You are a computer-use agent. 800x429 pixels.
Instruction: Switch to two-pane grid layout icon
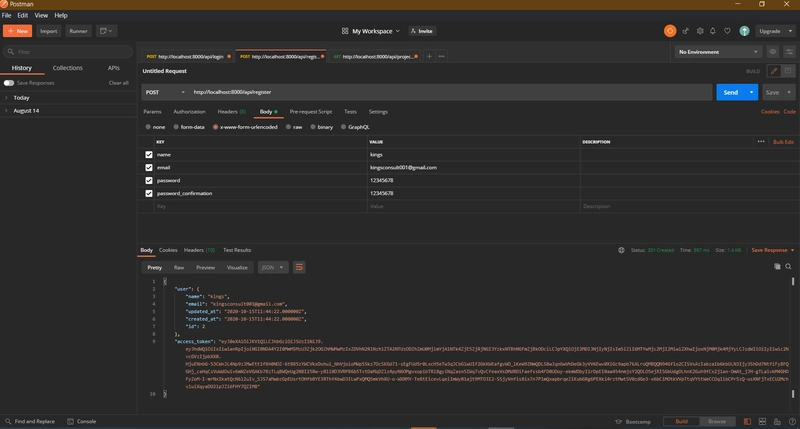762,421
